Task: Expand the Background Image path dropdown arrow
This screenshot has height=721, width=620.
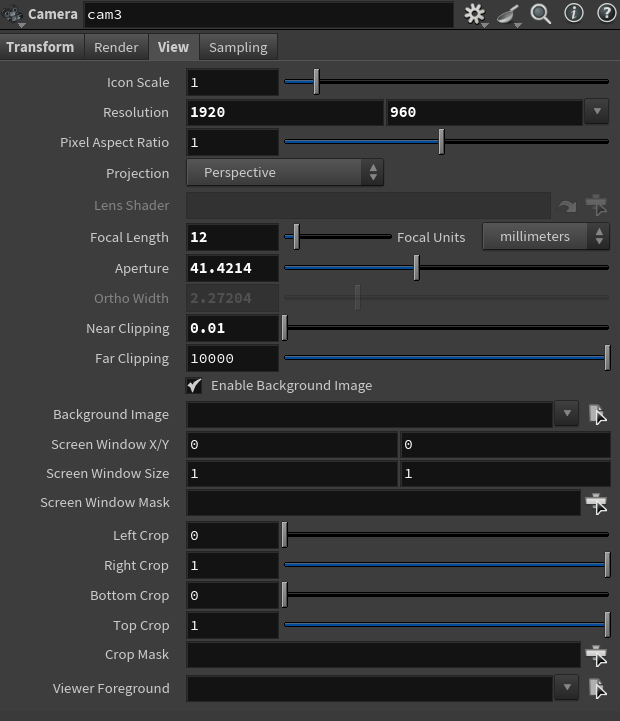Action: click(567, 414)
